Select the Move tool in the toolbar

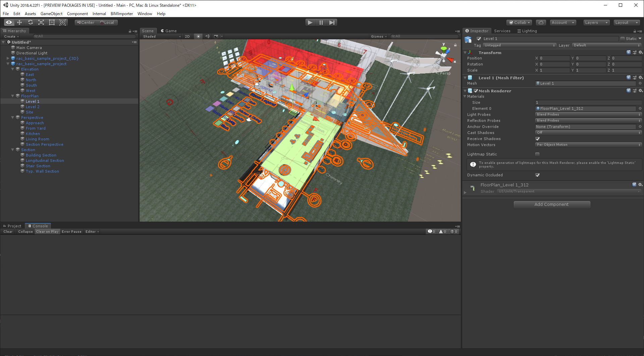click(19, 22)
